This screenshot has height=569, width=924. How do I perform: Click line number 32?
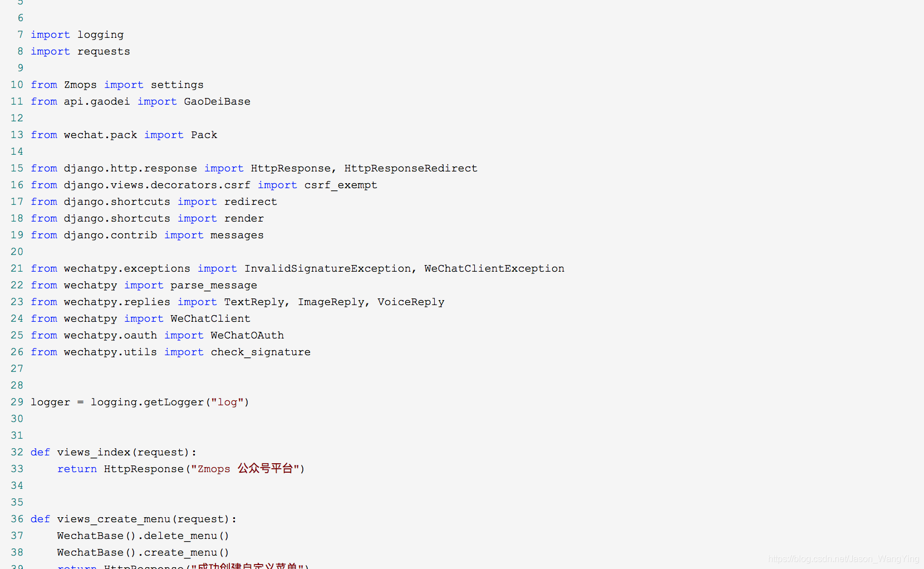coord(17,452)
